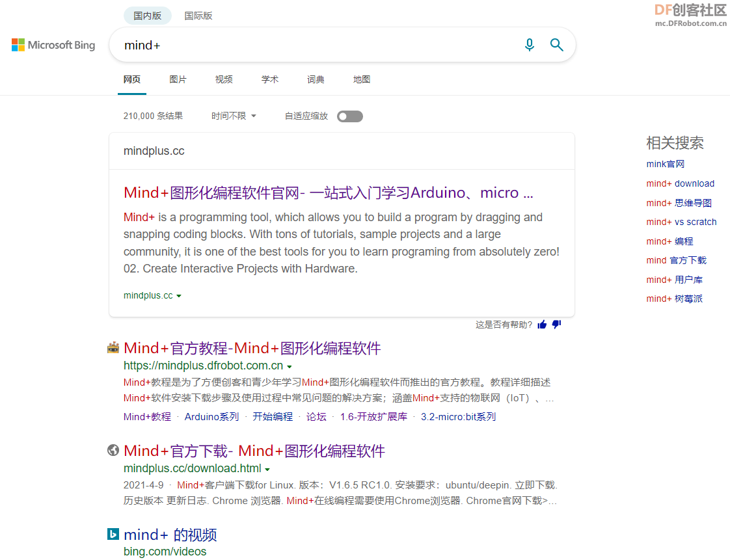Click the mindplus.cc card header text
This screenshot has width=730, height=560.
[x=154, y=151]
